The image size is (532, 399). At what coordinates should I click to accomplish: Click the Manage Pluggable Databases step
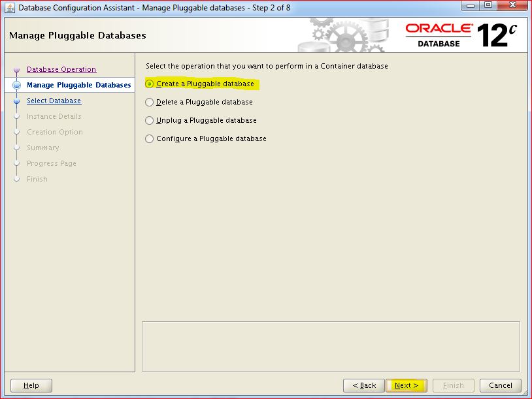click(78, 85)
